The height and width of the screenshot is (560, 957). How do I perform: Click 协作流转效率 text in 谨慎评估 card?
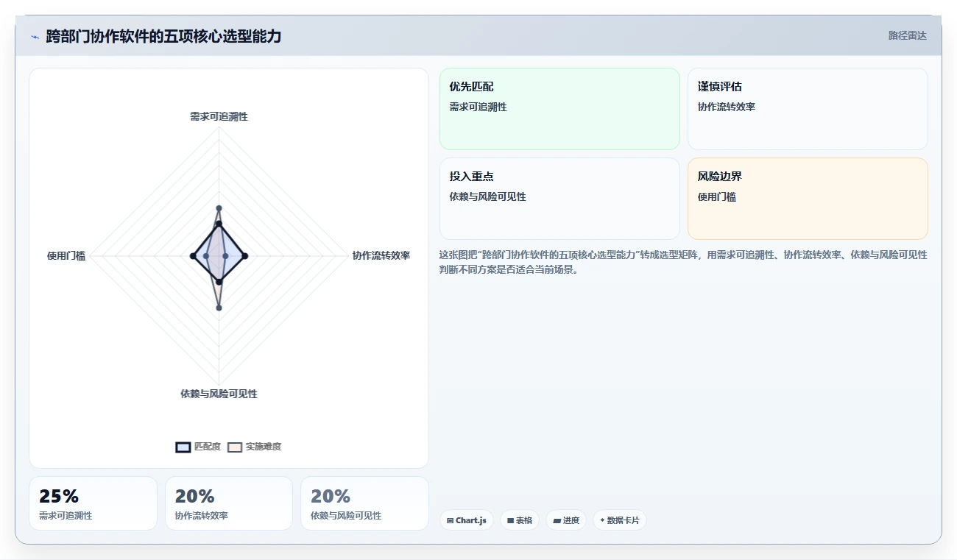(727, 107)
